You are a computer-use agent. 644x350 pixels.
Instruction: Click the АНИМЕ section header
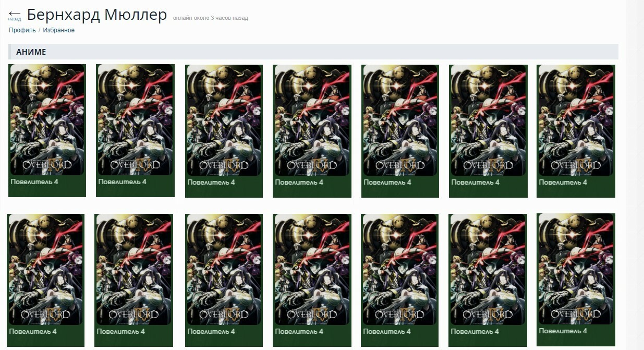313,52
